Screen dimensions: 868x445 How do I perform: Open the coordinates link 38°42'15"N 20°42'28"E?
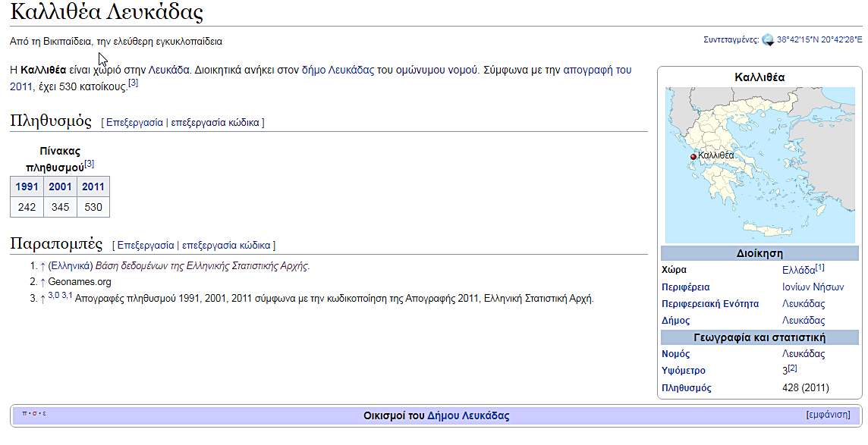819,40
